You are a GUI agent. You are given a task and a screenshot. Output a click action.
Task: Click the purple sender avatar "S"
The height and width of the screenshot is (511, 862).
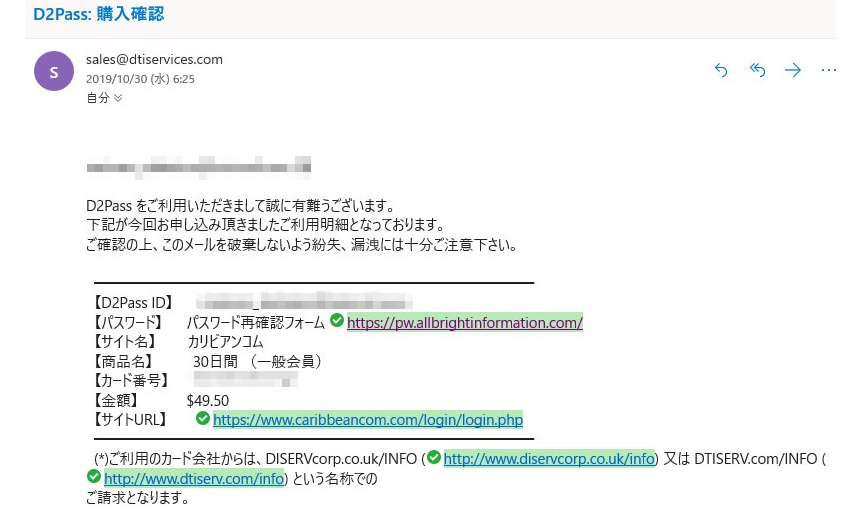(54, 71)
